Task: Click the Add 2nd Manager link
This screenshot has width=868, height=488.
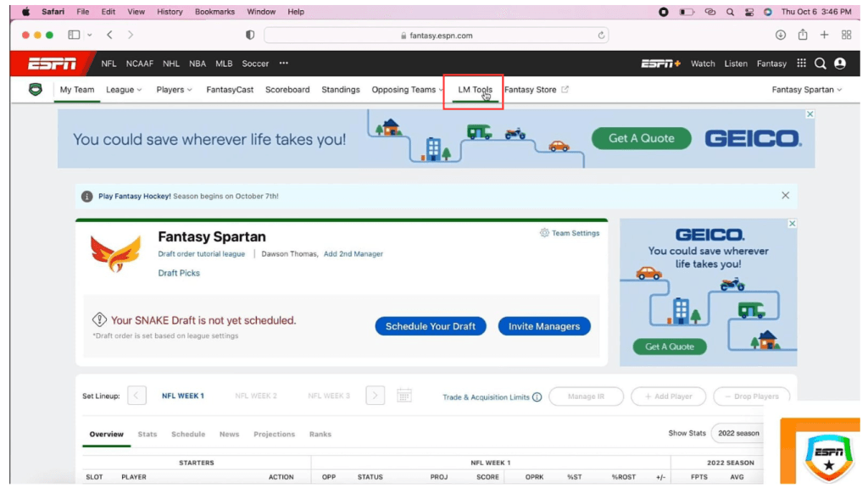Action: point(353,254)
